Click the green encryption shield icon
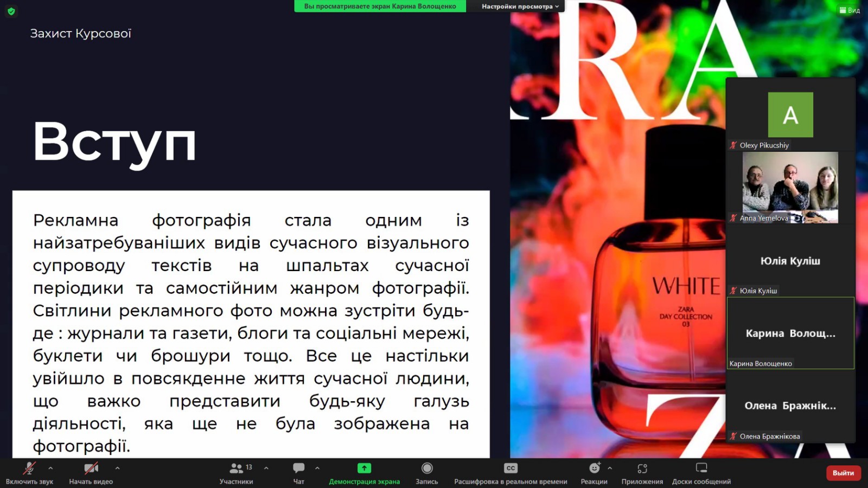868x488 pixels. (x=11, y=11)
